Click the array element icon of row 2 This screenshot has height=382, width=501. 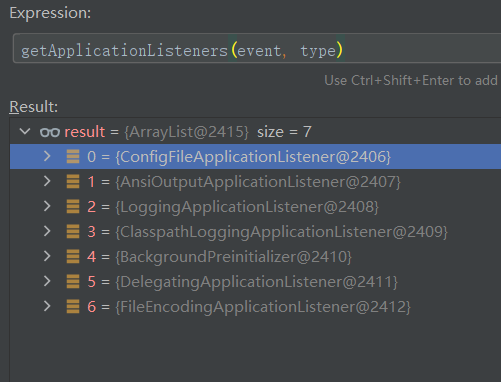(73, 207)
